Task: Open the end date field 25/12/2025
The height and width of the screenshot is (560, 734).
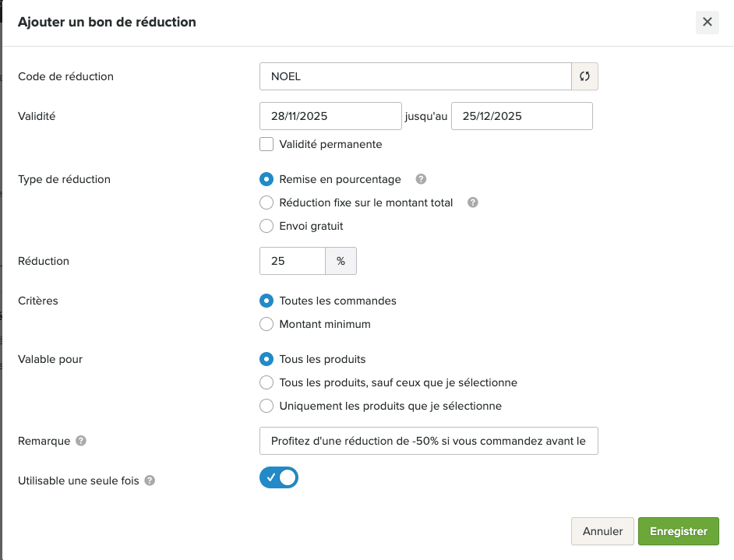Action: [x=521, y=116]
